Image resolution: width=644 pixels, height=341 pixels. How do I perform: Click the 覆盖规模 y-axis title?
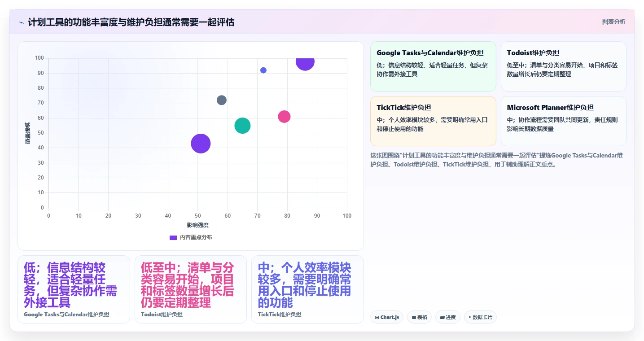pyautogui.click(x=28, y=133)
